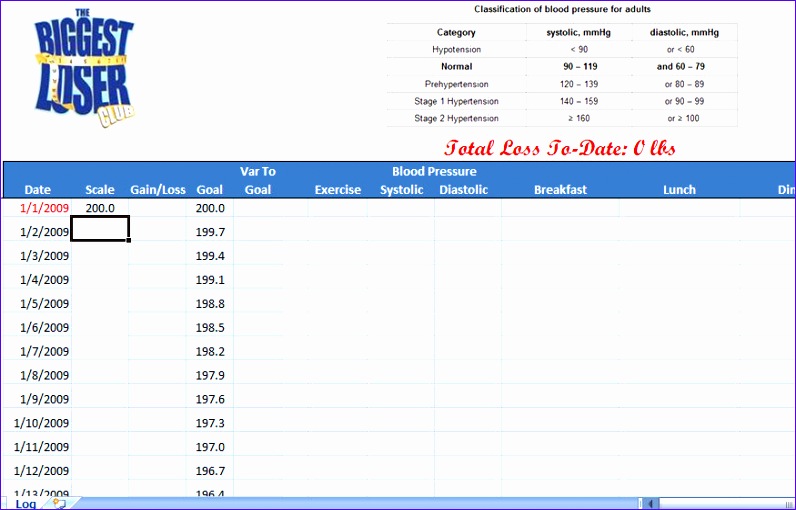Click the Blood Pressure group header

click(434, 171)
